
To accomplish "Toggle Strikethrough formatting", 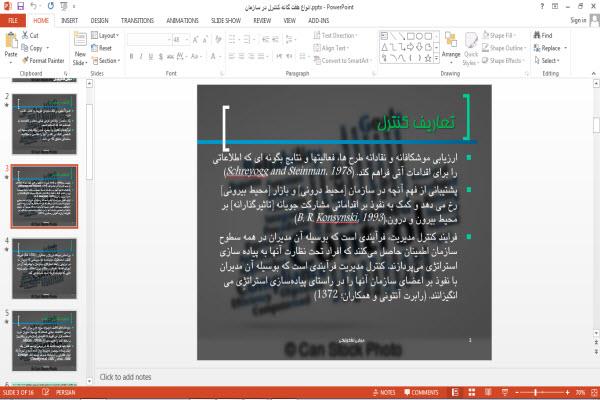I will click(170, 57).
